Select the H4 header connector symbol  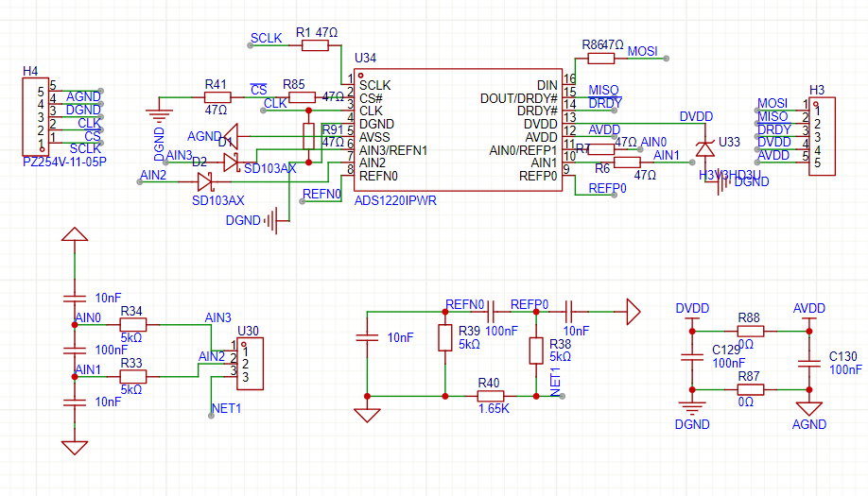(x=34, y=117)
